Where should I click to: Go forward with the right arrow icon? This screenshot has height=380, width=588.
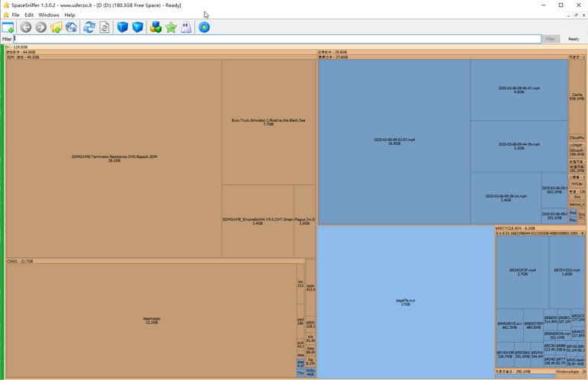coord(41,27)
